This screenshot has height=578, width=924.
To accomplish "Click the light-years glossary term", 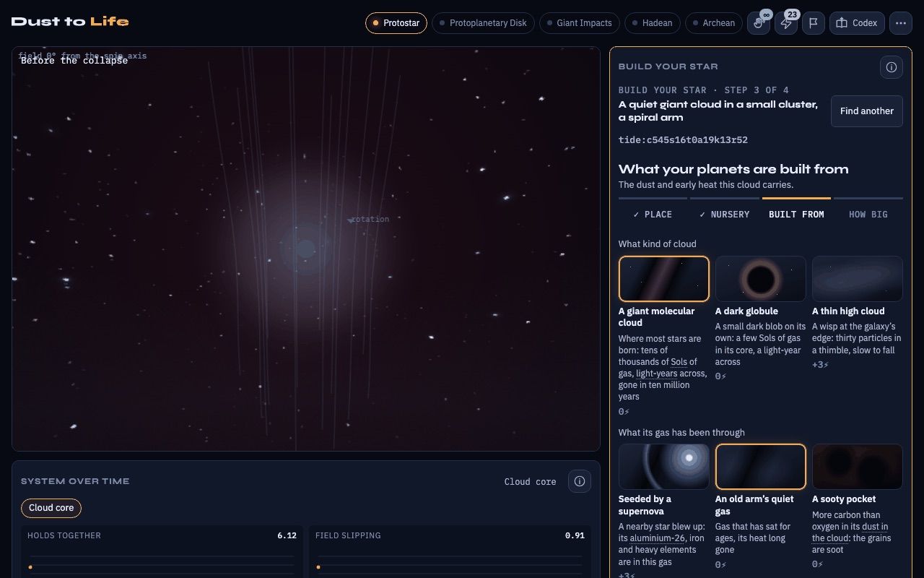I will pyautogui.click(x=656, y=374).
